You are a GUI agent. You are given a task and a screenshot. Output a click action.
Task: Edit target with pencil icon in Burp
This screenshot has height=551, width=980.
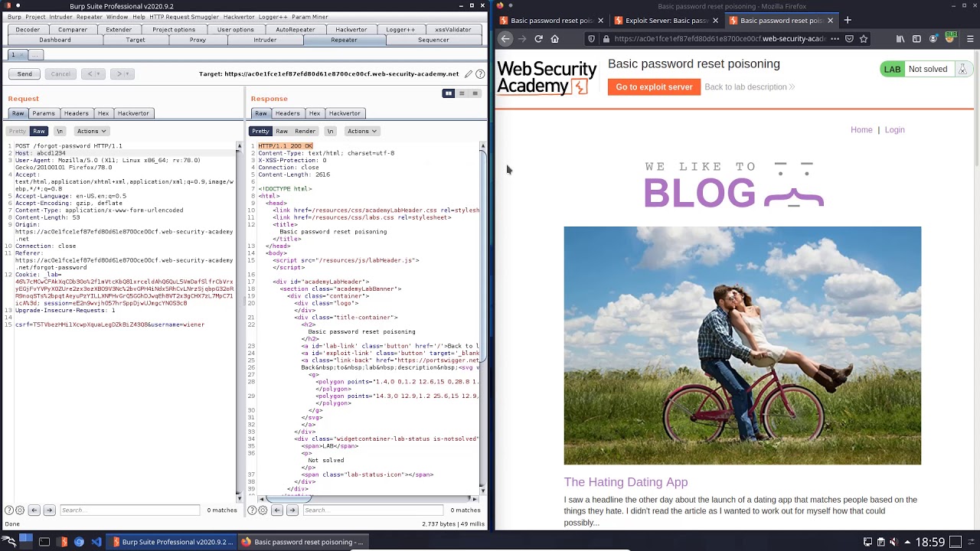point(468,74)
